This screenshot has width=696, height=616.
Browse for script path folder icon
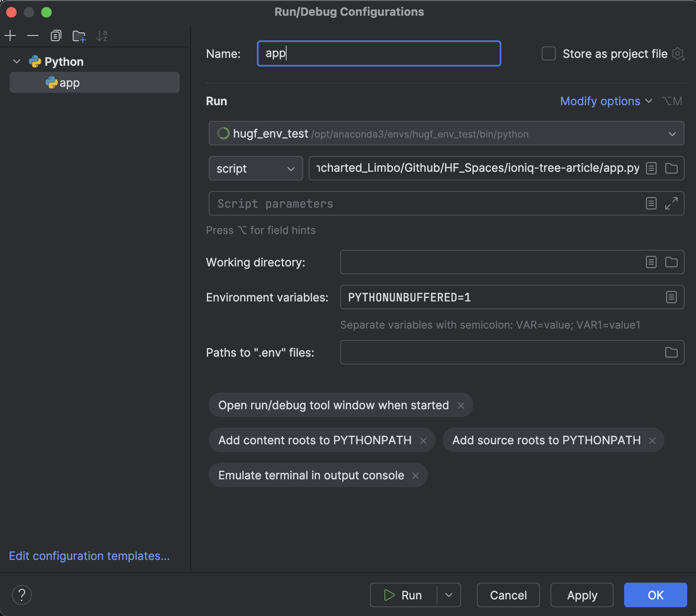pyautogui.click(x=671, y=168)
